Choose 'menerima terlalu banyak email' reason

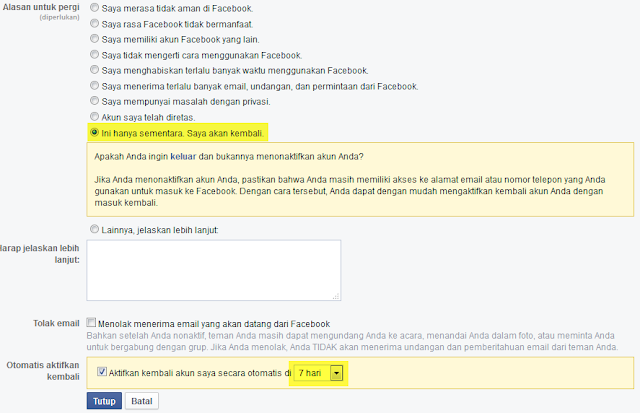[94, 85]
